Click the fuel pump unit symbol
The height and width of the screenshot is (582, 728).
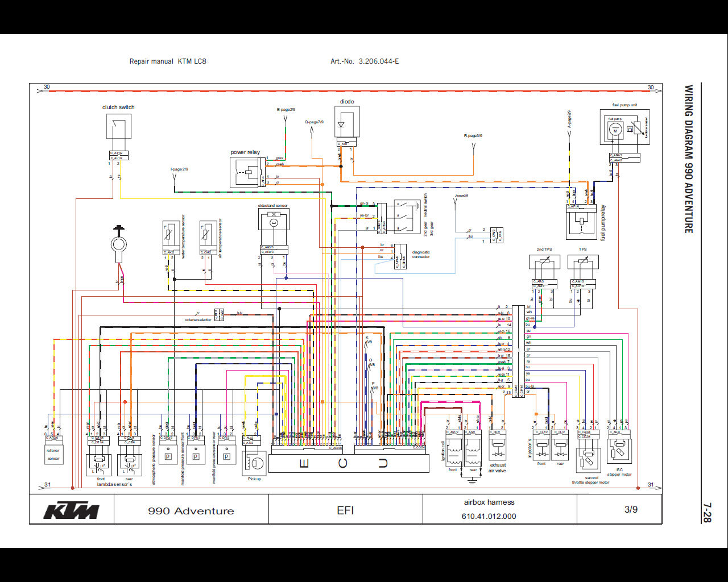coord(624,130)
